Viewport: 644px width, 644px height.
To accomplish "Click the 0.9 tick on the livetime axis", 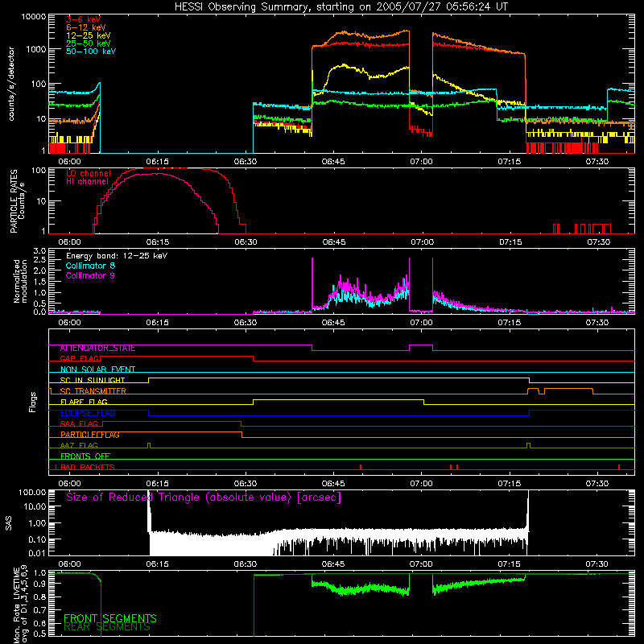I will tap(39, 584).
